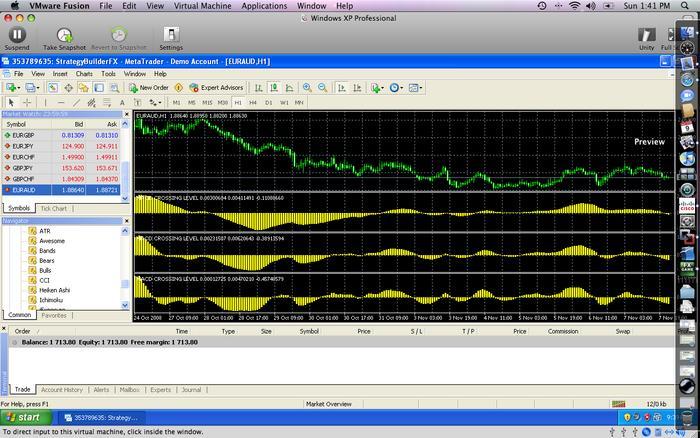Select the Text tool labeled A

[122, 103]
